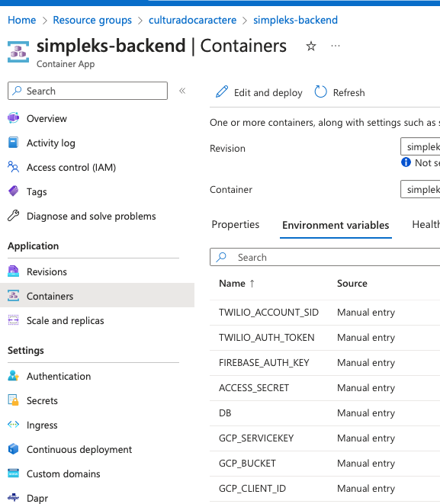
Task: Click the Access control (IAM) people icon
Action: point(13,167)
